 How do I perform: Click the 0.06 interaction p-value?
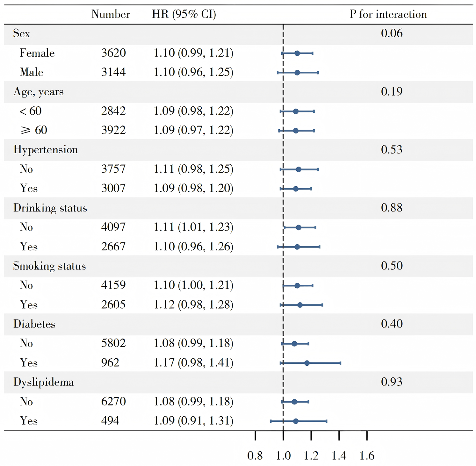[x=392, y=33]
